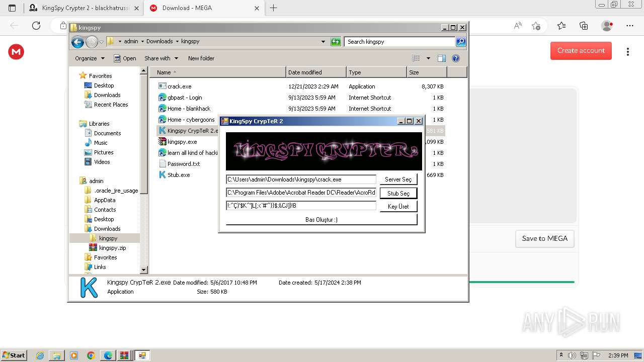644x362 pixels.
Task: Sort files by Size column
Action: point(427,72)
